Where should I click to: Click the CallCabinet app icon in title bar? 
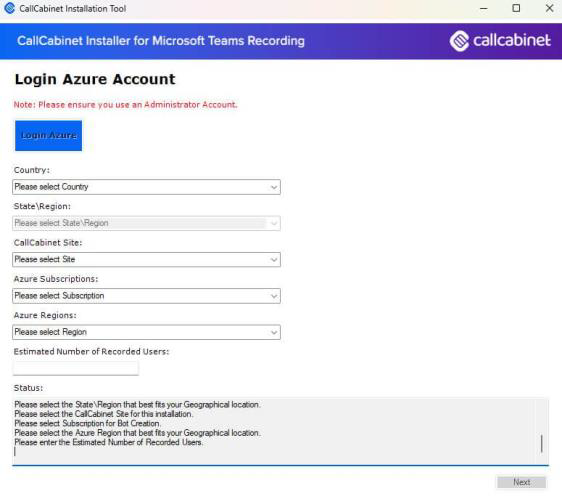pyautogui.click(x=10, y=8)
